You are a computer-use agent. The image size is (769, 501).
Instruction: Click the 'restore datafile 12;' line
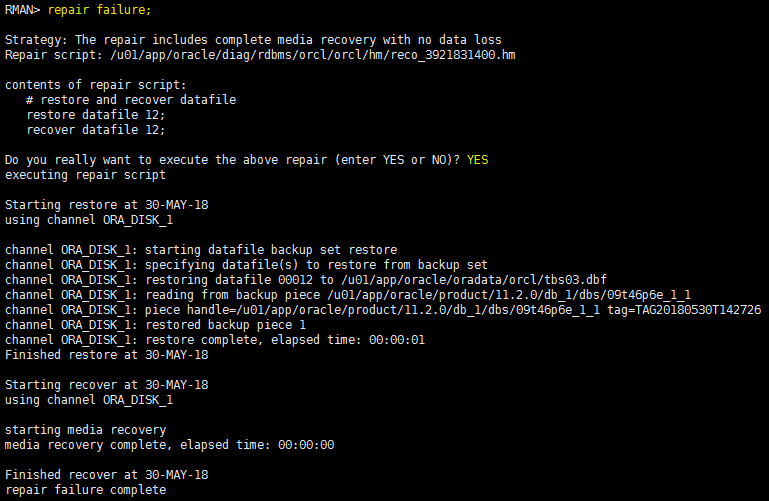96,115
